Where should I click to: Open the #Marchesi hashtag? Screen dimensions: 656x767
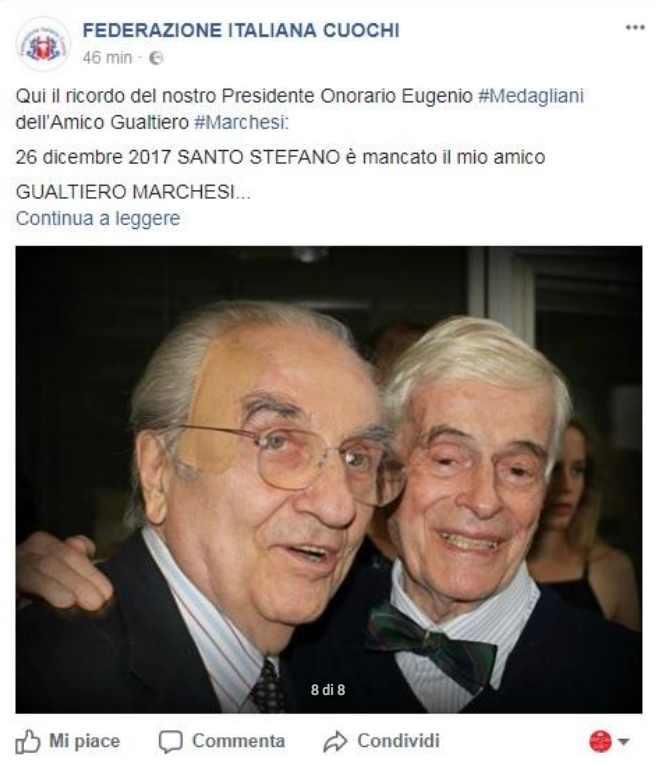(x=242, y=122)
